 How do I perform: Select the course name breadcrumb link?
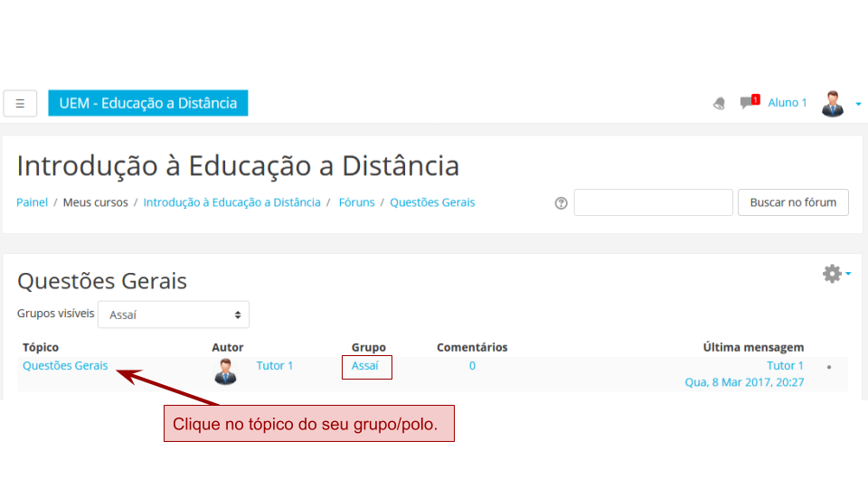231,202
